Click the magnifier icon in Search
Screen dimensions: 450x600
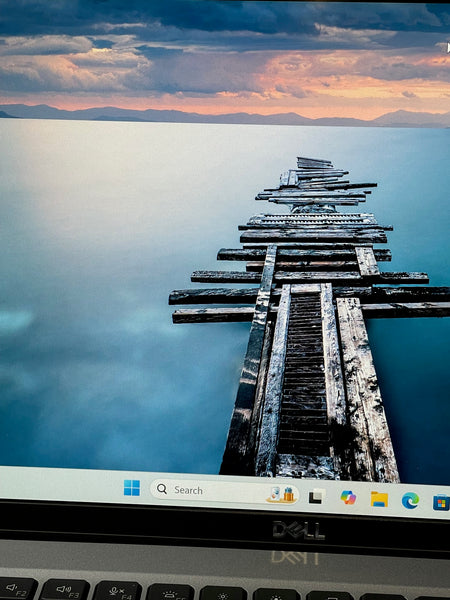coord(162,489)
